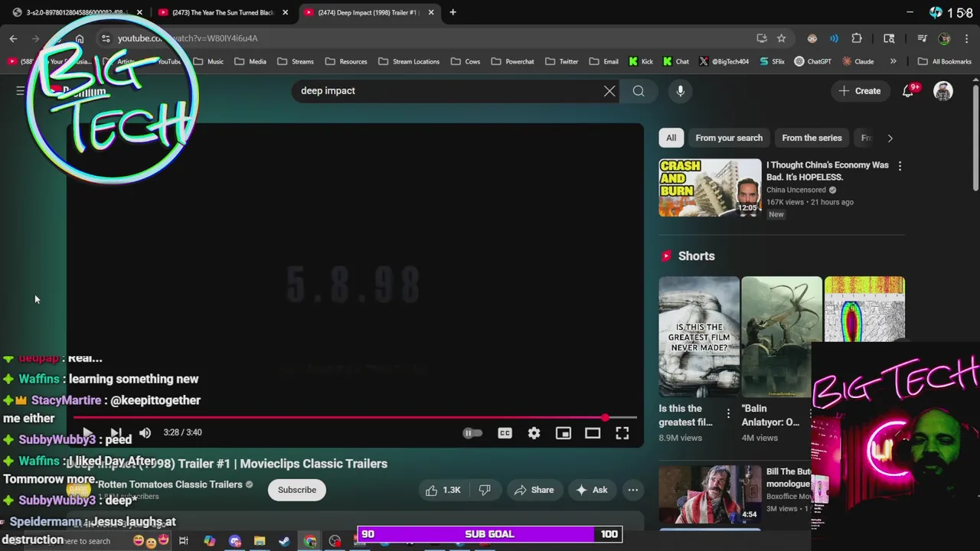Open File Explorer in the taskbar
This screenshot has height=551, width=980.
coord(260,541)
